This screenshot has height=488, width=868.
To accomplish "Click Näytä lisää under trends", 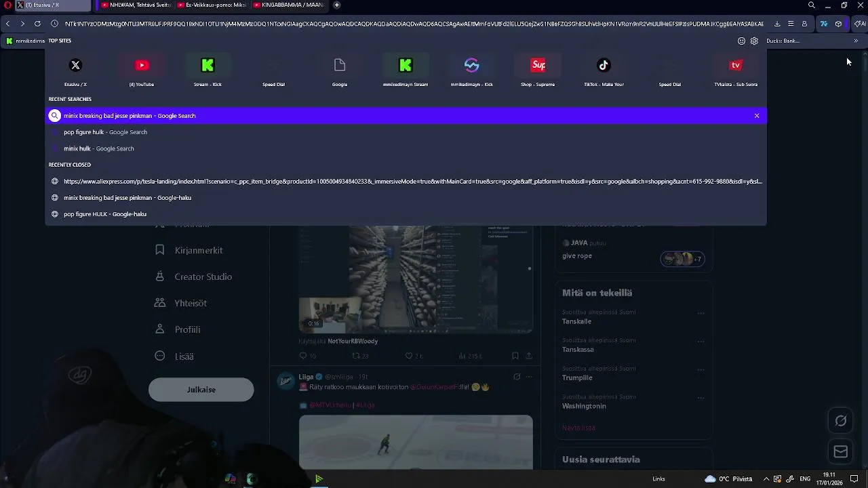I will [x=578, y=428].
